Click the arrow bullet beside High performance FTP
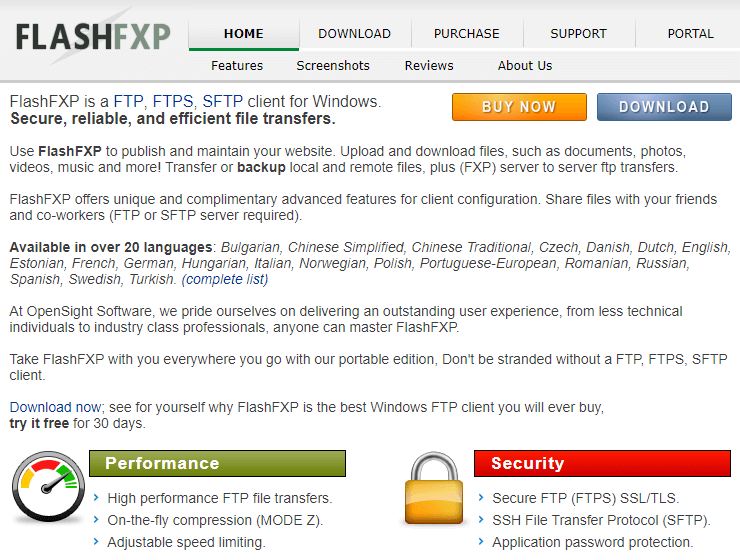This screenshot has width=740, height=560. point(95,498)
